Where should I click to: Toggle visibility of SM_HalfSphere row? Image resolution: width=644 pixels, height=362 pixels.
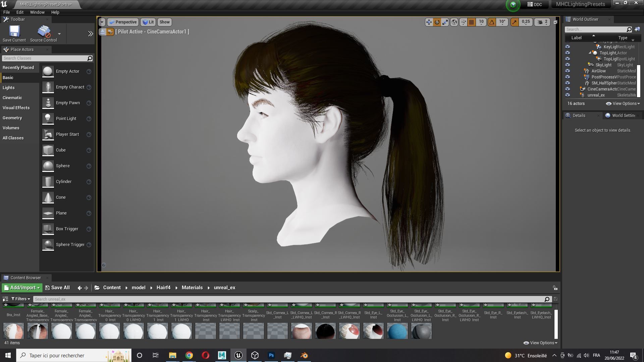click(568, 83)
